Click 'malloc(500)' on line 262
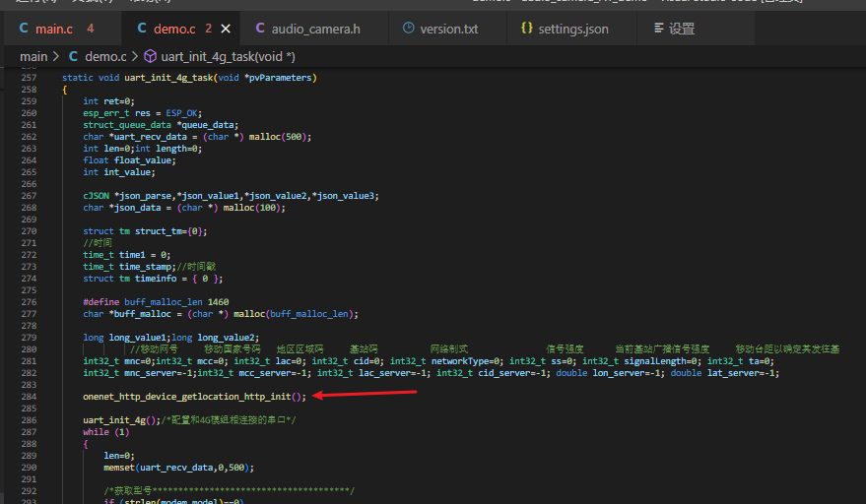The image size is (866, 504). click(278, 137)
